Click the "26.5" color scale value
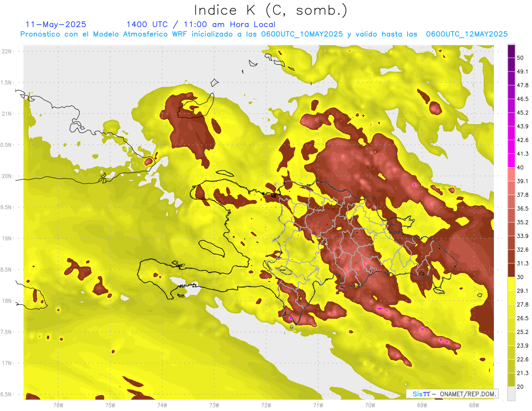This screenshot has height=411, width=532. tap(522, 318)
